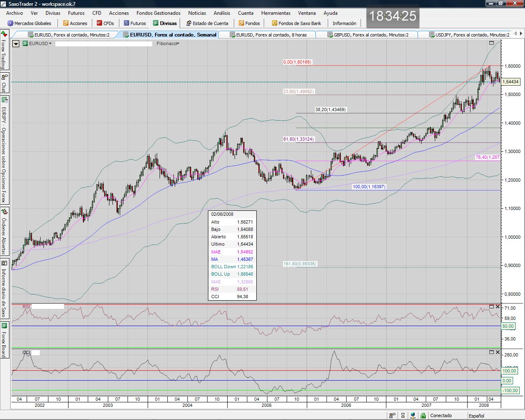Open the chart menu arrow button
The image size is (525, 420).
tap(16, 43)
